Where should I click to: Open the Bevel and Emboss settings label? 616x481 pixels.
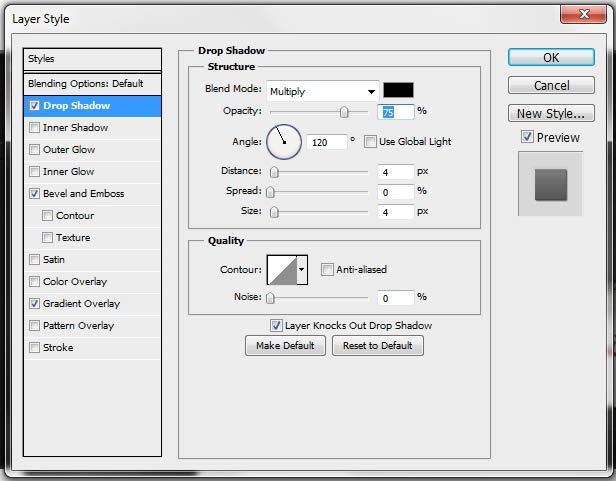click(83, 194)
